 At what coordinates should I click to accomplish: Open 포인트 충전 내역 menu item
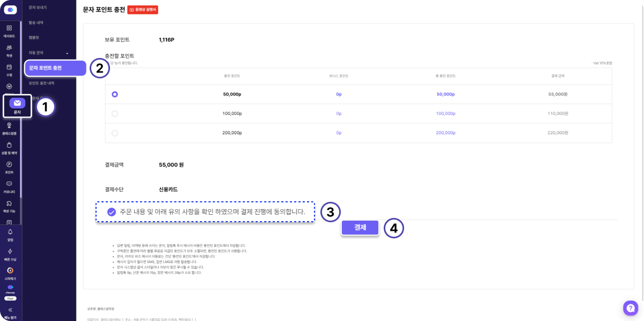41,83
